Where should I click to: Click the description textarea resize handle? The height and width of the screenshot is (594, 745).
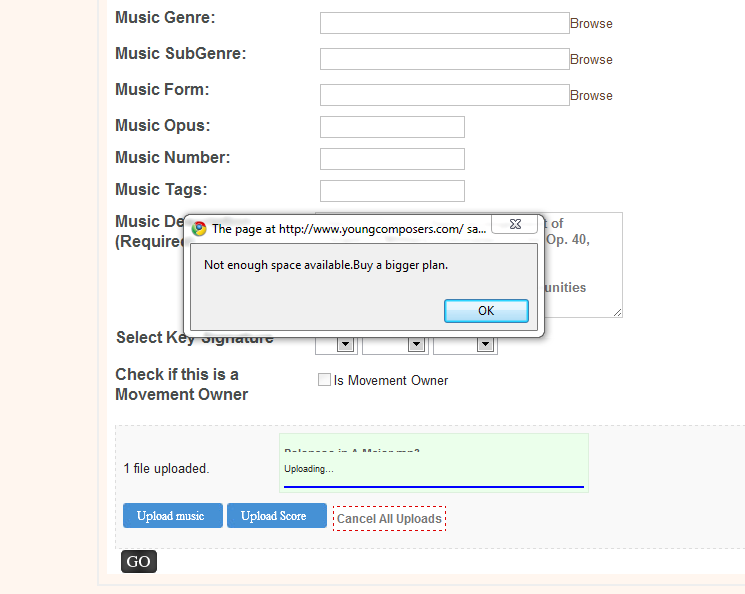click(x=617, y=312)
